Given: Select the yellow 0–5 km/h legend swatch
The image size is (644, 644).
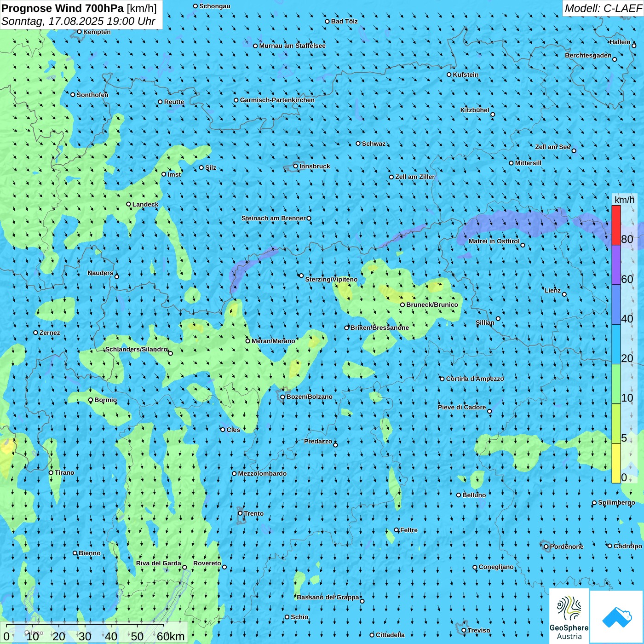Looking at the screenshot, I should 616,463.
